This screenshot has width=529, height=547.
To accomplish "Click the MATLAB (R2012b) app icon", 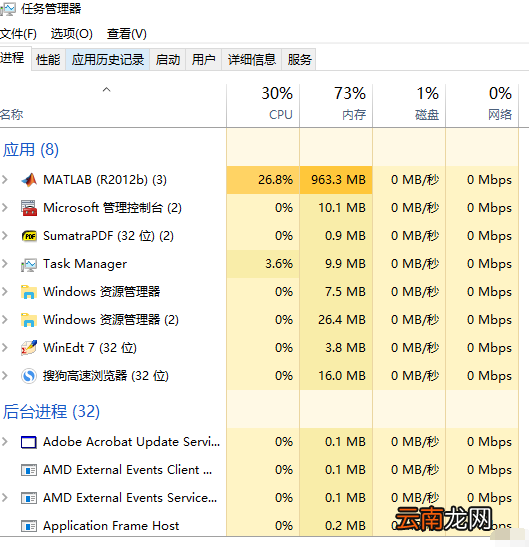I will pyautogui.click(x=29, y=180).
